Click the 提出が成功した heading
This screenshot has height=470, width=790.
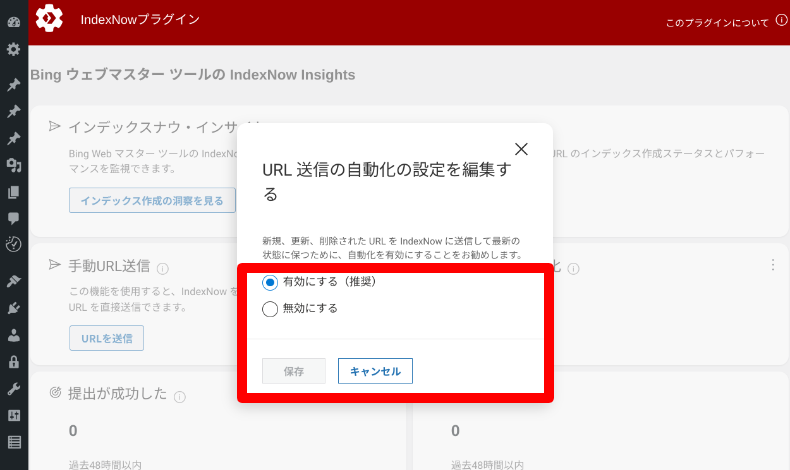(117, 393)
